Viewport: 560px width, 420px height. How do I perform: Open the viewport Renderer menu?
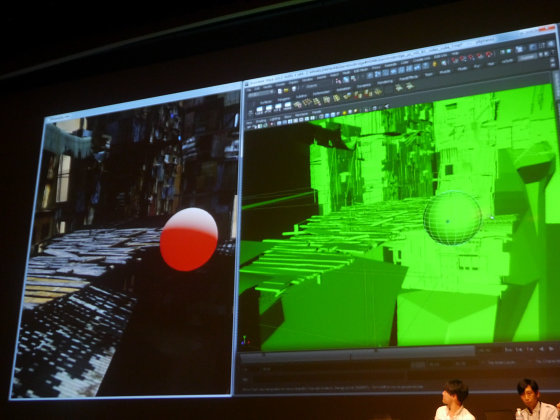[301, 114]
